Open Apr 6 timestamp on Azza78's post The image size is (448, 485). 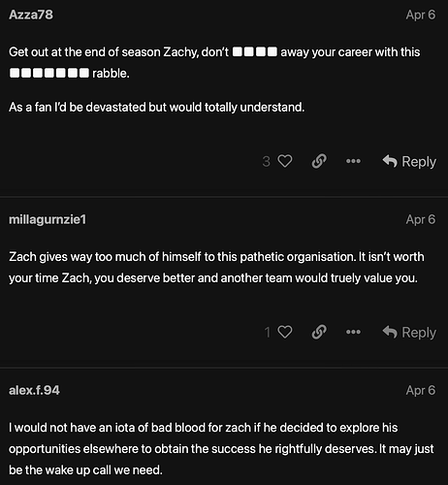(421, 15)
